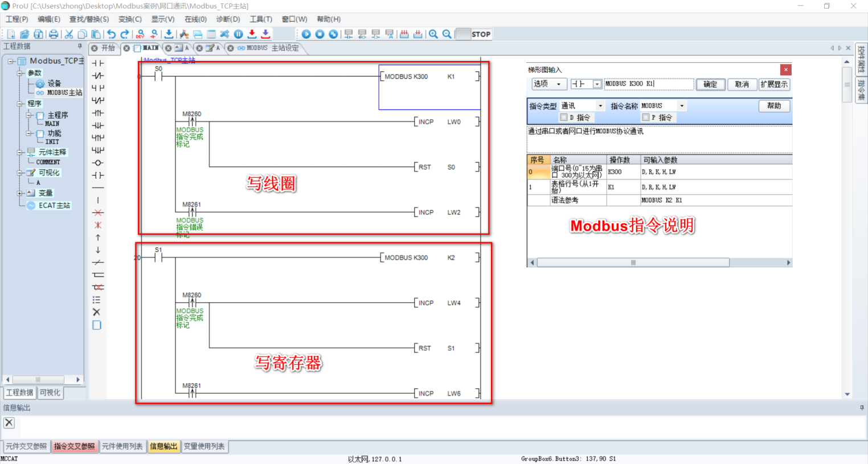Open the 查找/替换(S) menu
This screenshot has width=868, height=464.
click(x=89, y=19)
